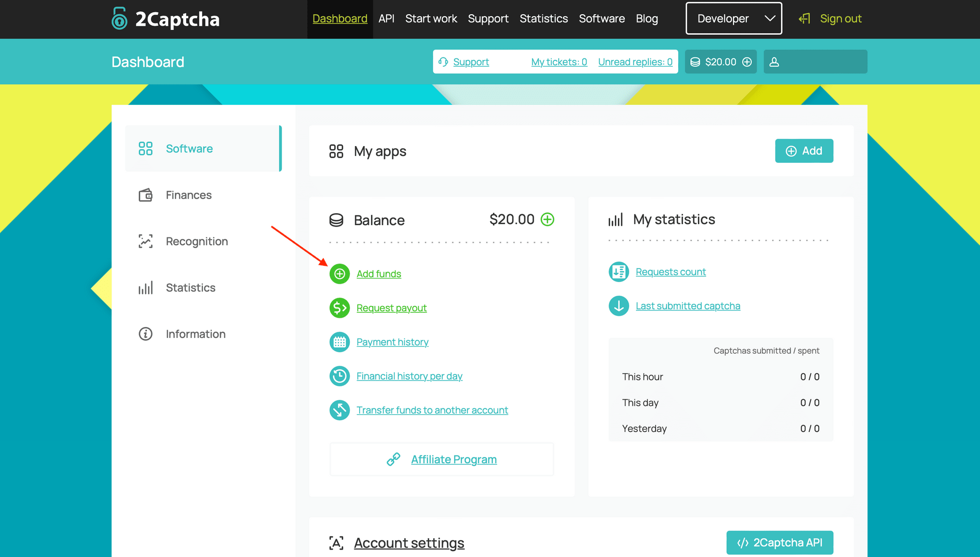Click the Sign out link

tap(841, 19)
